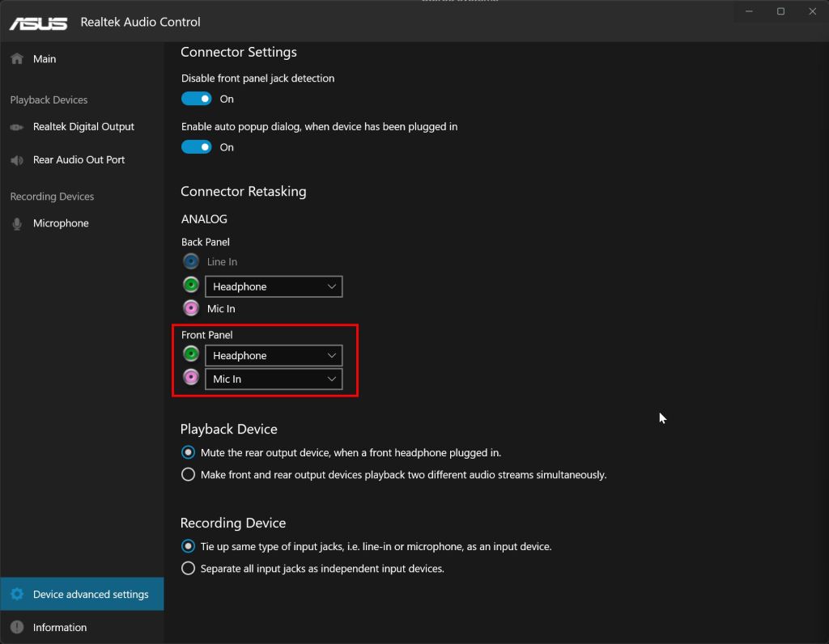
Task: Go to Realtek Digital Output page
Action: tap(82, 127)
